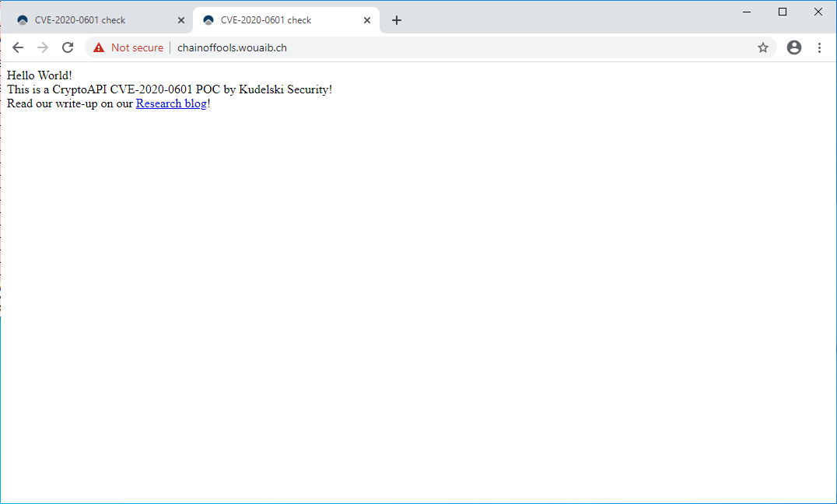
Task: Click the Not secure label in address bar
Action: (137, 47)
